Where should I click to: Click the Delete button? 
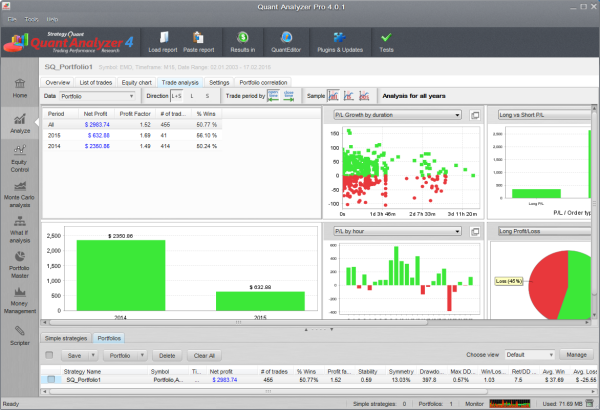167,355
